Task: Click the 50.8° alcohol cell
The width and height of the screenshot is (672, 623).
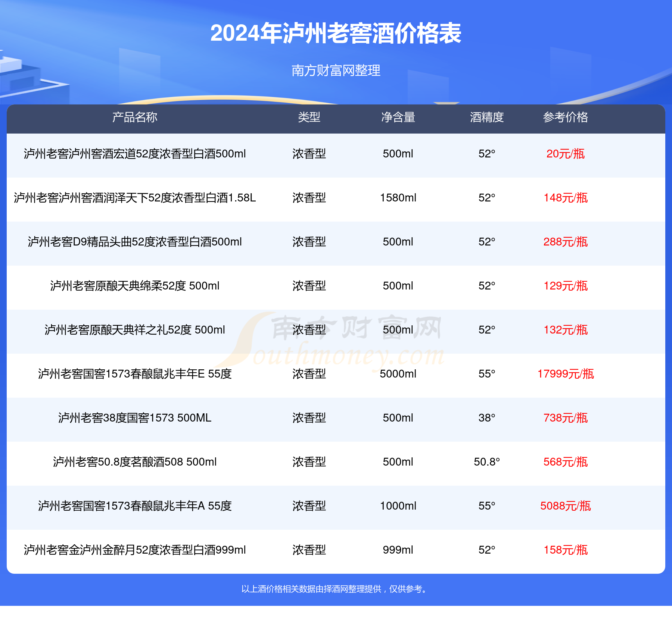Action: pos(487,462)
